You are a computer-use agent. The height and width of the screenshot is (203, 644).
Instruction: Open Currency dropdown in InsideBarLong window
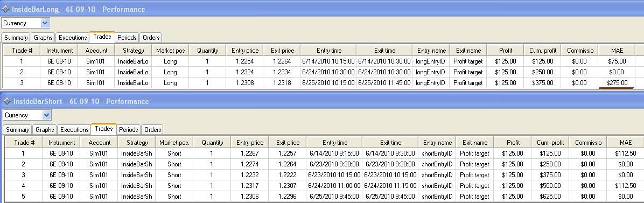[x=45, y=23]
